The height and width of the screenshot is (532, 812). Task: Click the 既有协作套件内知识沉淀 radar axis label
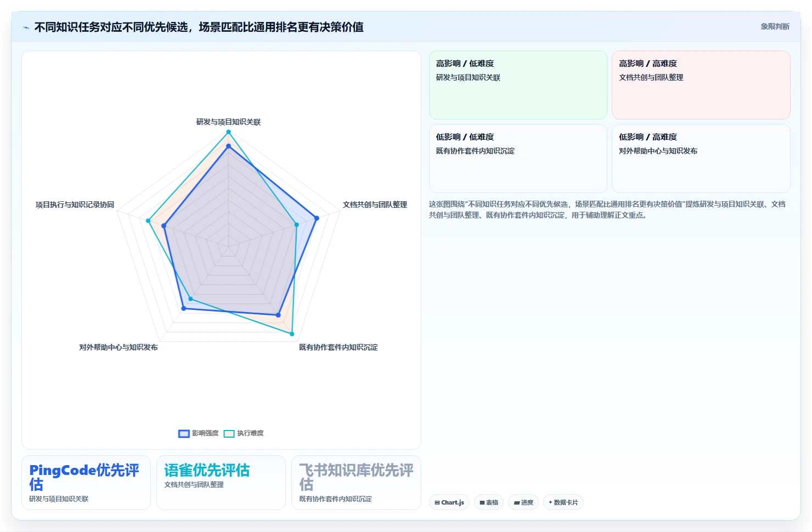[x=338, y=347]
